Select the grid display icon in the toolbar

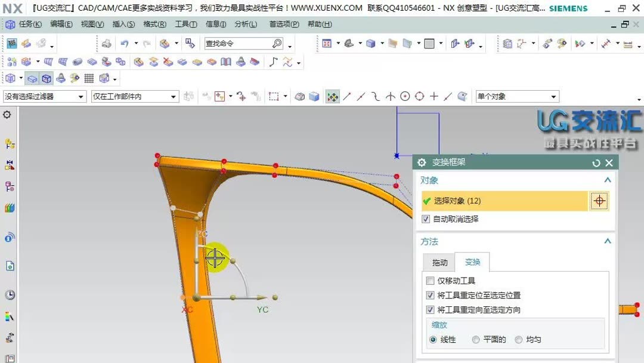89,78
